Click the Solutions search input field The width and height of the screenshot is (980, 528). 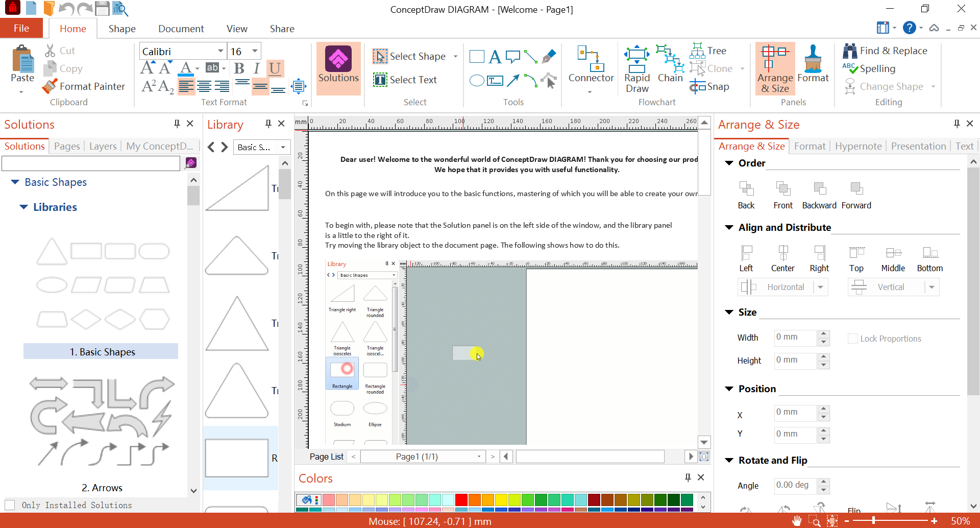pos(91,163)
